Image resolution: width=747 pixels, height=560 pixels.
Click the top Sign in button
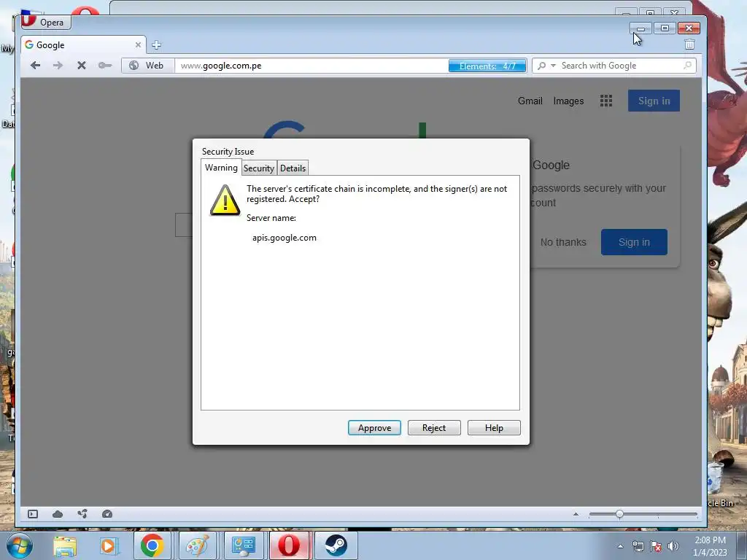[654, 101]
